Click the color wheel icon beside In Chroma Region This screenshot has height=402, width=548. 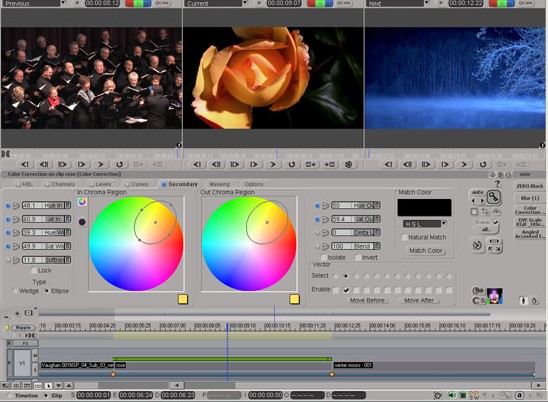tap(82, 202)
